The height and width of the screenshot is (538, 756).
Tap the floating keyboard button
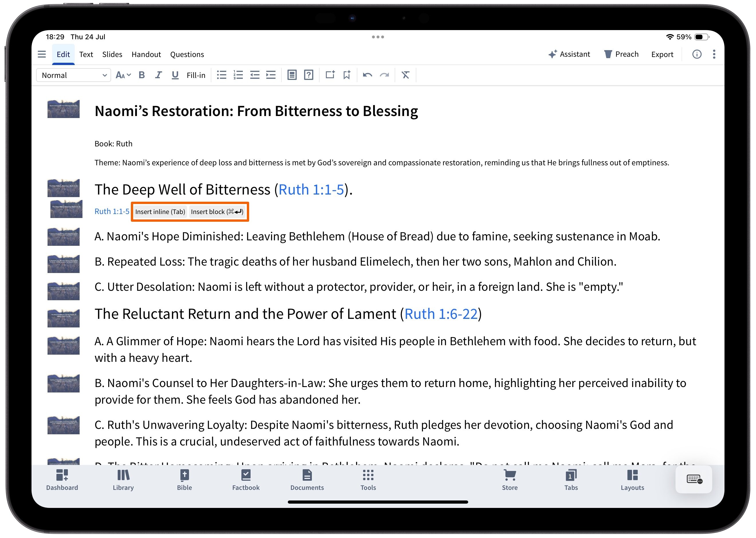pyautogui.click(x=694, y=479)
